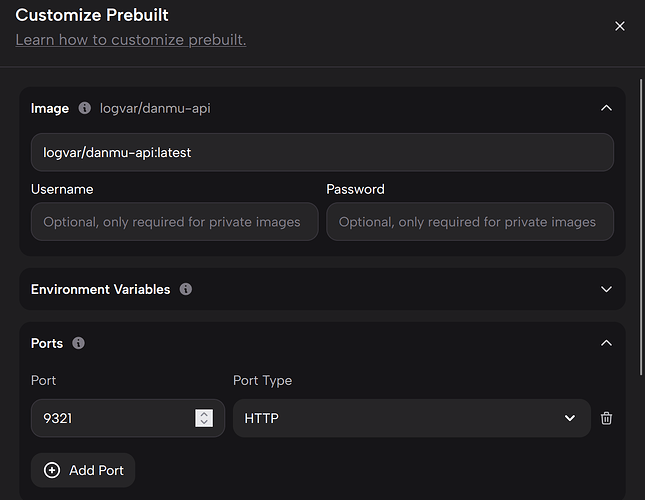Open the Port Type HTTP dropdown

(x=411, y=418)
